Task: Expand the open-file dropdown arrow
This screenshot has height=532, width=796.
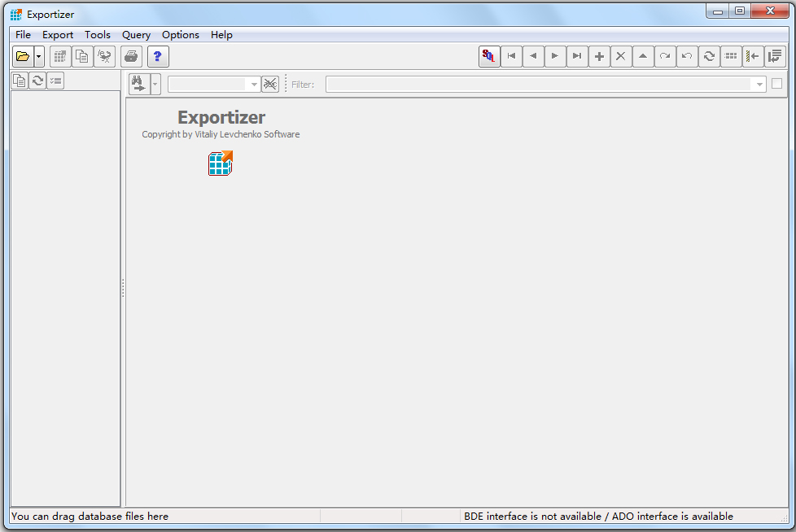Action: 39,56
